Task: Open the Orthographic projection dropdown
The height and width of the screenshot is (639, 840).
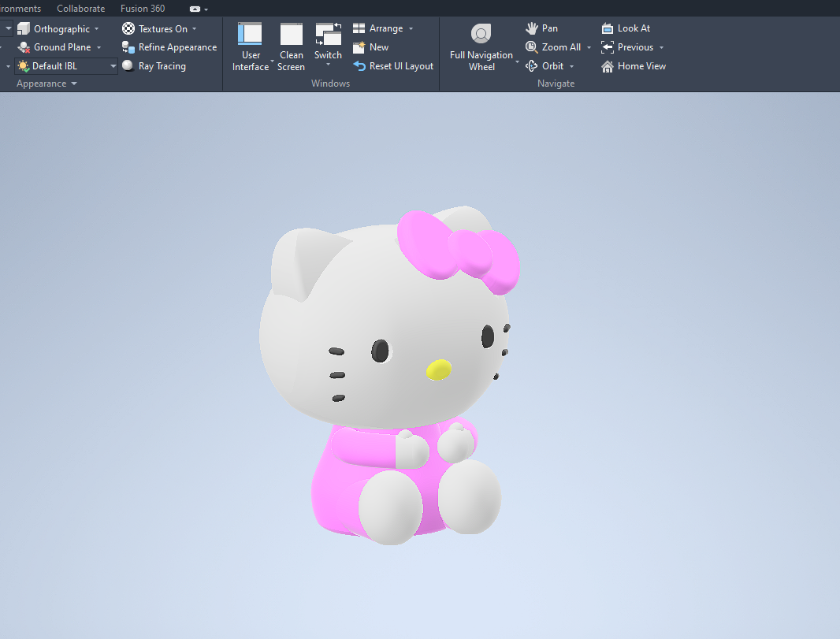Action: [97, 28]
